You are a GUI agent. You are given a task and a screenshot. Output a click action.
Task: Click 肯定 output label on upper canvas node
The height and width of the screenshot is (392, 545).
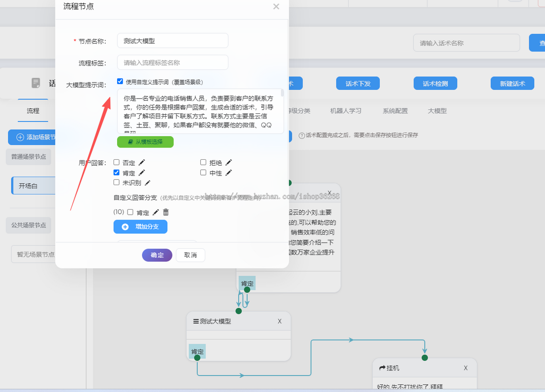tap(247, 283)
